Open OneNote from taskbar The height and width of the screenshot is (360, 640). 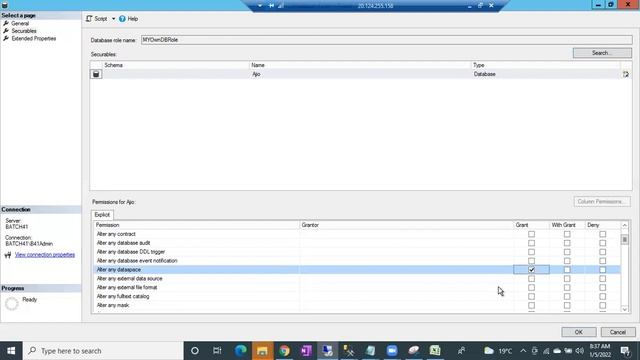coord(306,351)
